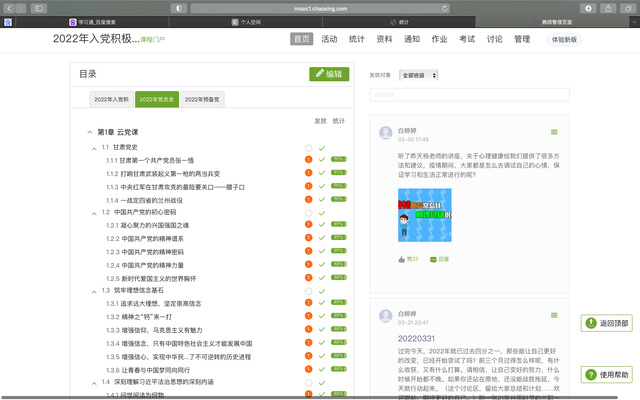Go back with Safari's back arrow
The width and height of the screenshot is (640, 400).
point(9,8)
